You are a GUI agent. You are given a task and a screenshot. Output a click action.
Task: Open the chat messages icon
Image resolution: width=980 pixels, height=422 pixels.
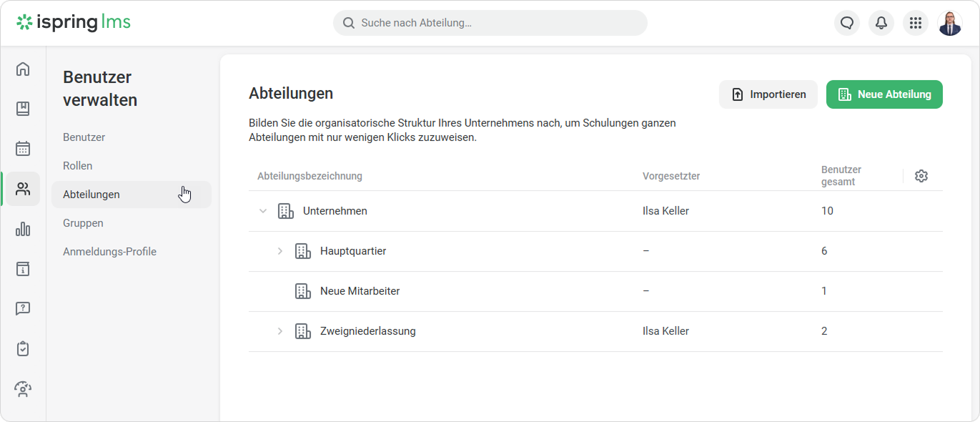(847, 23)
